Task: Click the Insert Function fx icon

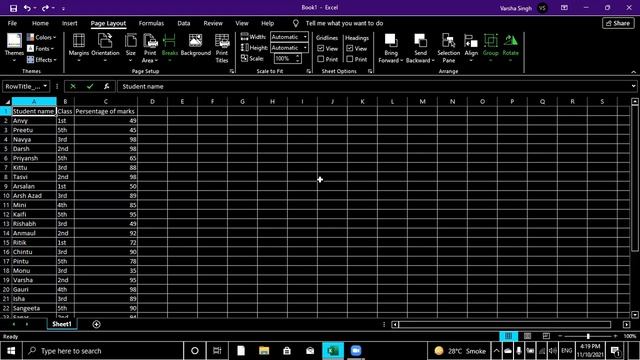Action: [107, 86]
